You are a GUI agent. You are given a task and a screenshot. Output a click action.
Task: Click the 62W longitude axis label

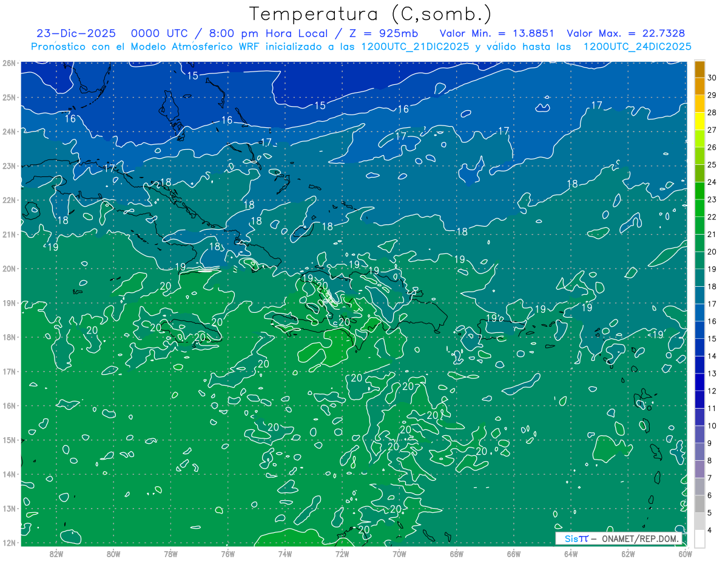[x=628, y=553]
